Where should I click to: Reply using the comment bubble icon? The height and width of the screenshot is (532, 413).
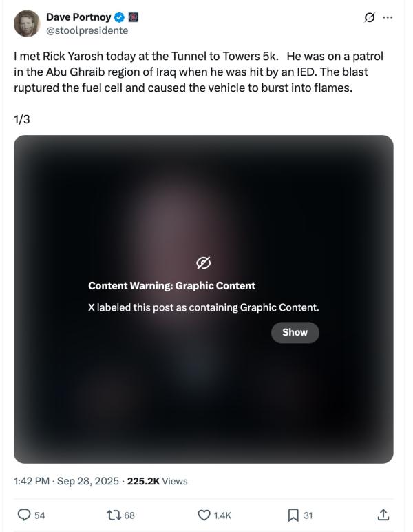pyautogui.click(x=23, y=515)
